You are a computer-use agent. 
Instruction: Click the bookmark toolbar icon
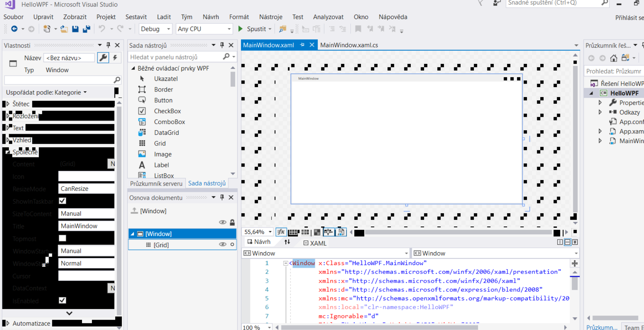[358, 29]
